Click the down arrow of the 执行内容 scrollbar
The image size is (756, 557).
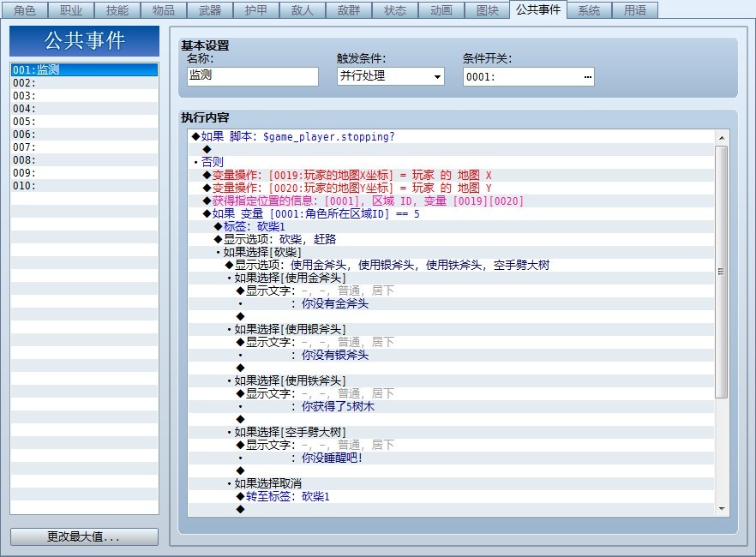tap(722, 509)
